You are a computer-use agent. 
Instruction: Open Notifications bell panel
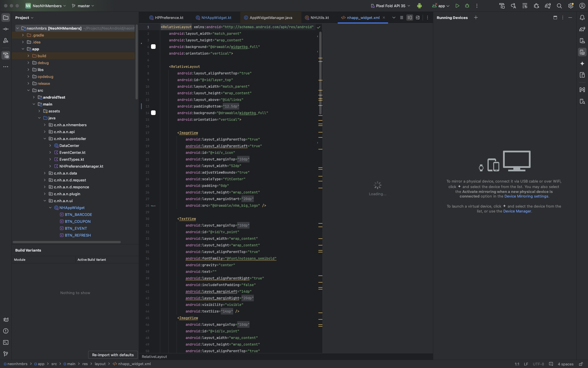point(582,18)
